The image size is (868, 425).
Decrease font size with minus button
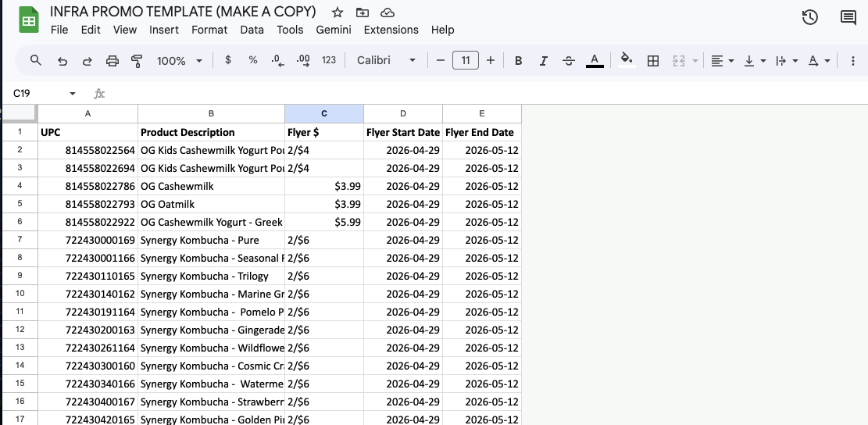pos(441,60)
